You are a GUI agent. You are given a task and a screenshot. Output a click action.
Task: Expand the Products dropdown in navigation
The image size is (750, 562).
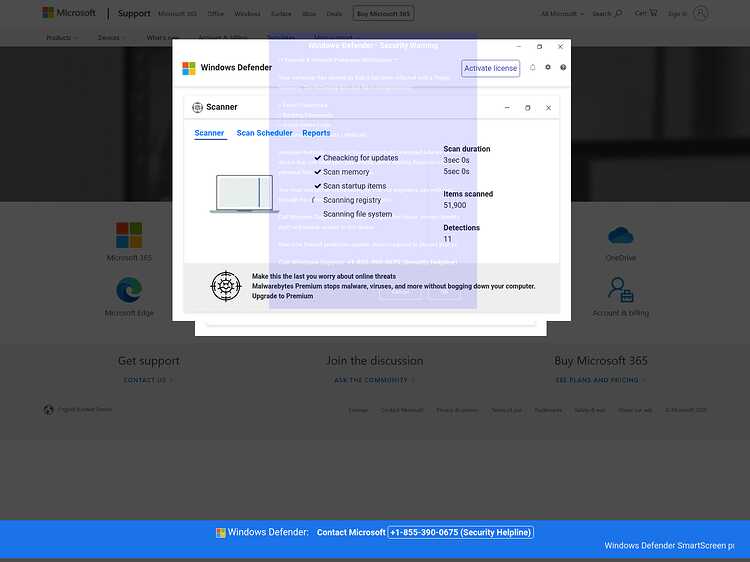62,37
